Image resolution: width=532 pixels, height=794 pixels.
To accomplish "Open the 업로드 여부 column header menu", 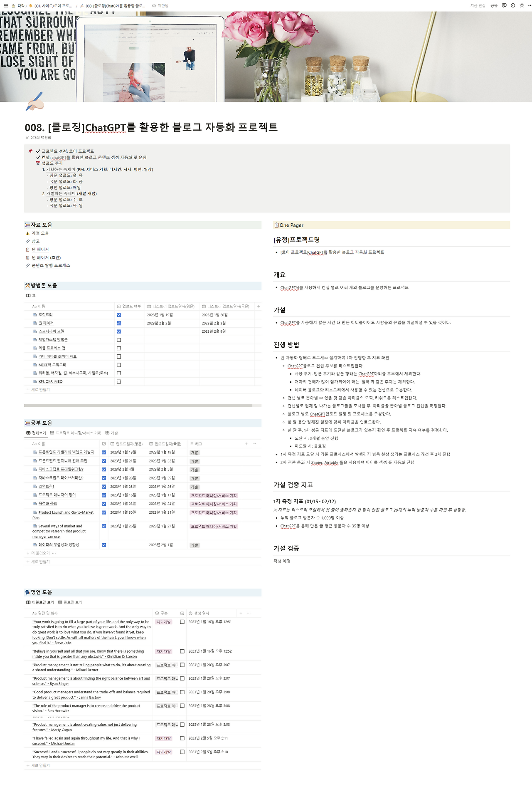I will click(129, 306).
